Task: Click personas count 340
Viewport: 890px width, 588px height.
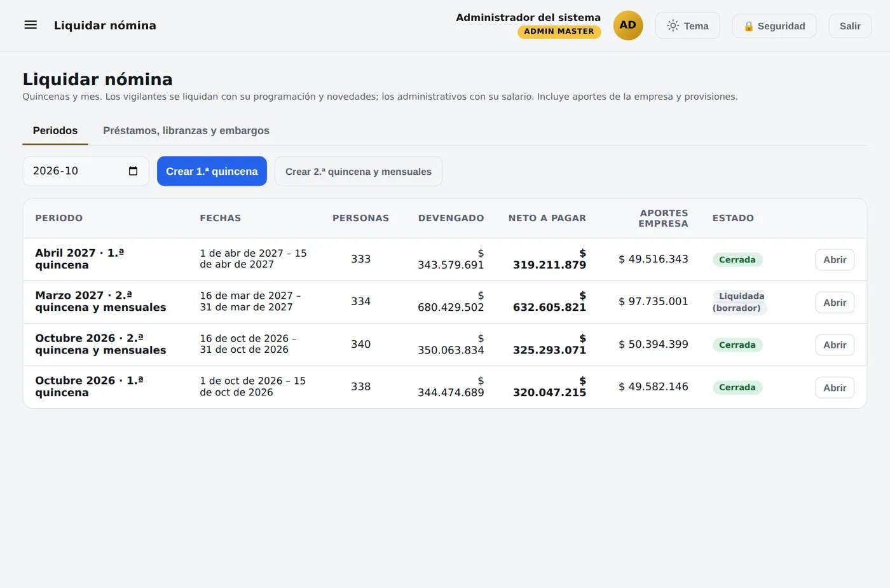Action: tap(360, 344)
